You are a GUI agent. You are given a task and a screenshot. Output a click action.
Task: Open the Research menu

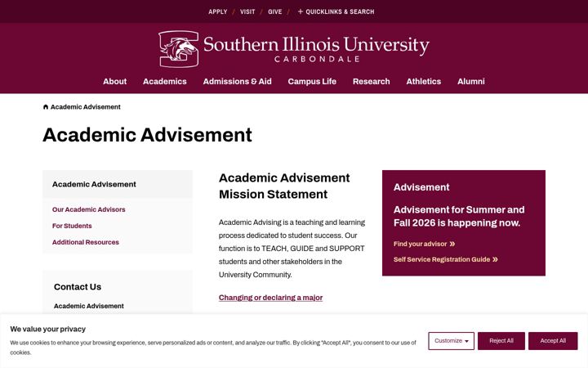(x=372, y=82)
